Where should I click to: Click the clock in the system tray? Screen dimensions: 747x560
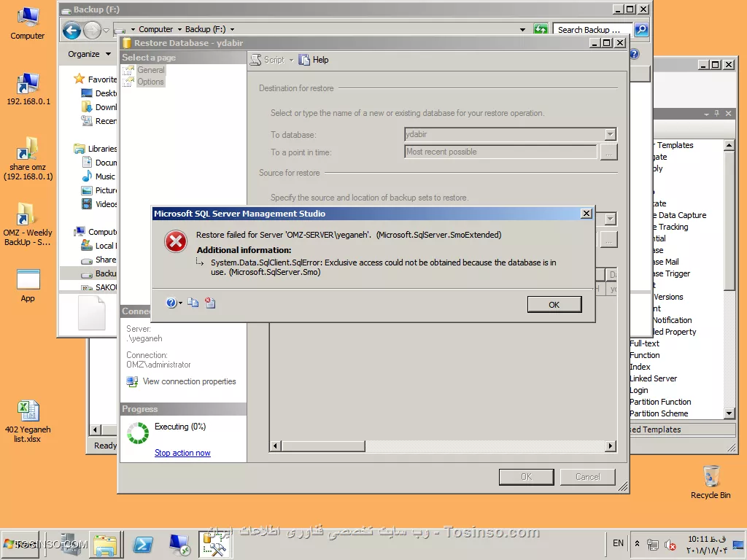pos(707,544)
